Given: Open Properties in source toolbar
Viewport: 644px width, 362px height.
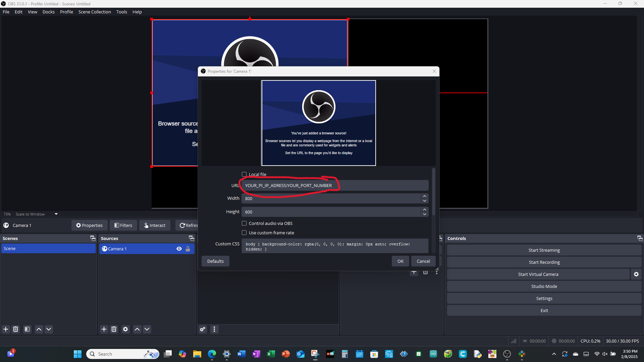Looking at the screenshot, I should (x=89, y=225).
